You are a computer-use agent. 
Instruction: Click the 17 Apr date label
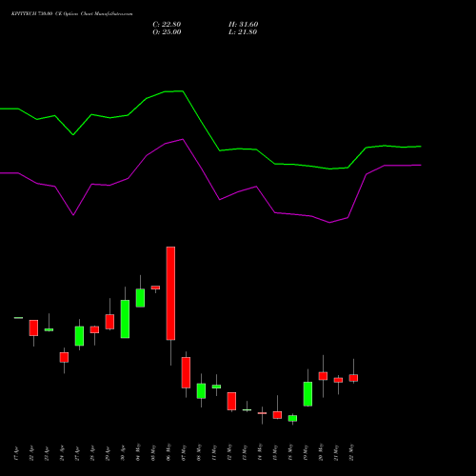pyautogui.click(x=16, y=453)
